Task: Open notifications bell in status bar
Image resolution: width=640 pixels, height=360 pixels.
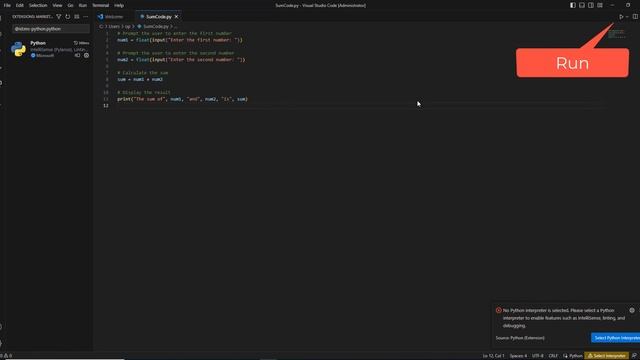Action: pyautogui.click(x=634, y=356)
